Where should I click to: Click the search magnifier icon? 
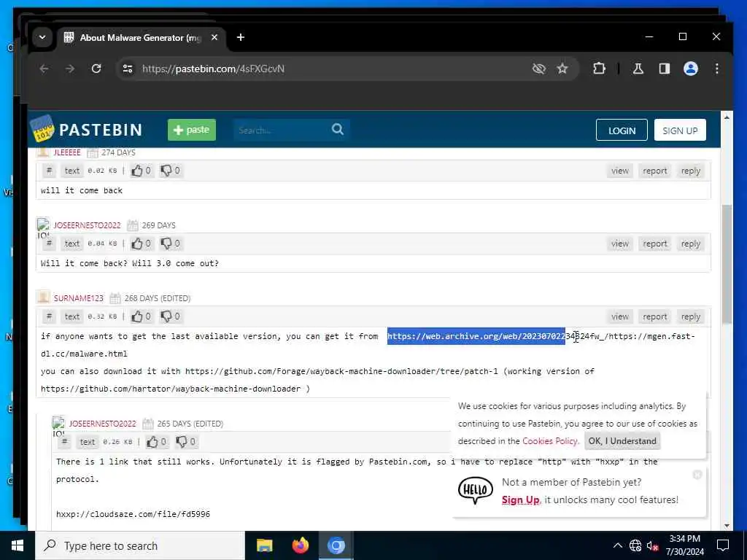click(x=338, y=129)
